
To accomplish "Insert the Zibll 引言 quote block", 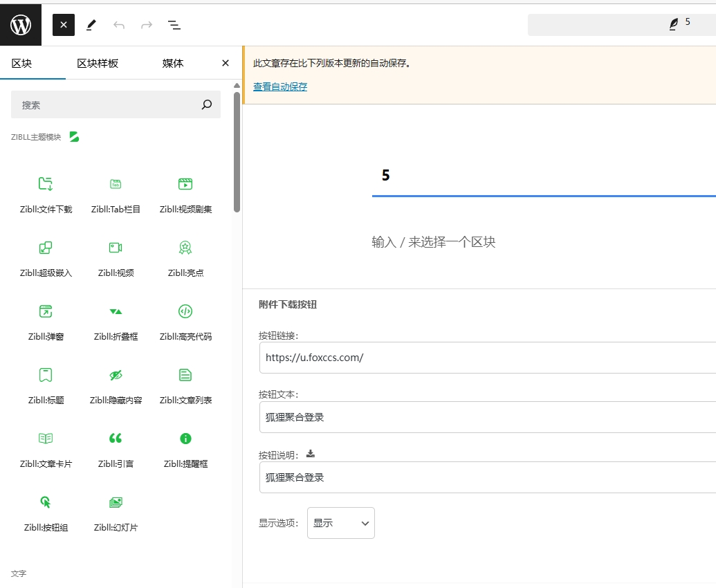I will pyautogui.click(x=115, y=438).
